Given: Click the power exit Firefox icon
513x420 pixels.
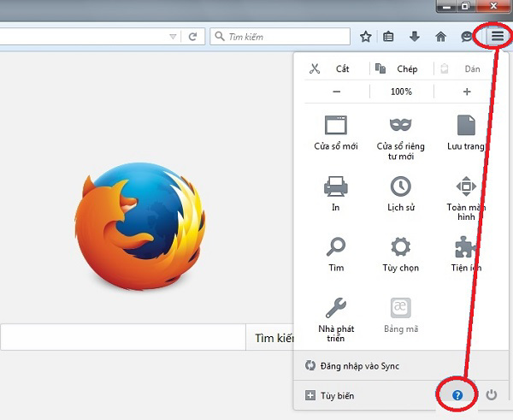Looking at the screenshot, I should point(492,395).
